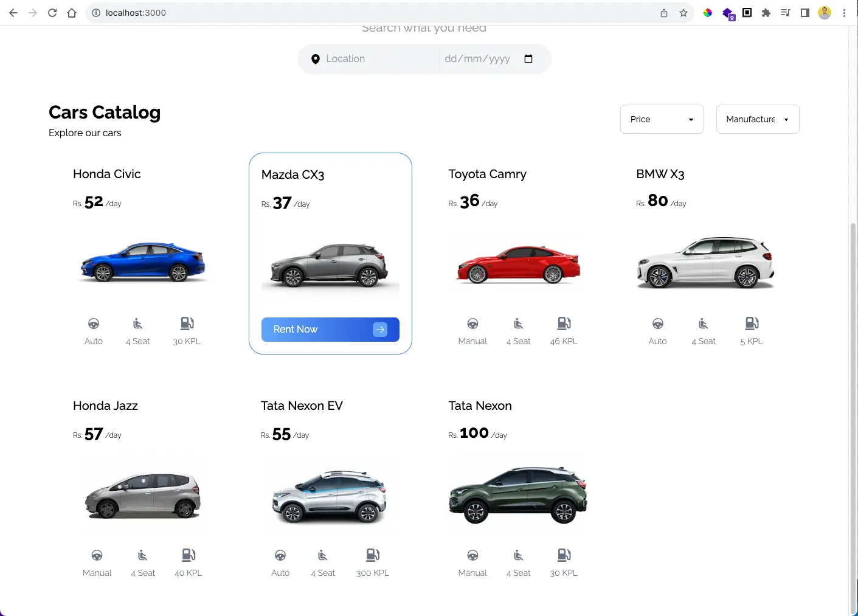The image size is (858, 616).
Task: Open the Chrome profile avatar
Action: (x=825, y=13)
